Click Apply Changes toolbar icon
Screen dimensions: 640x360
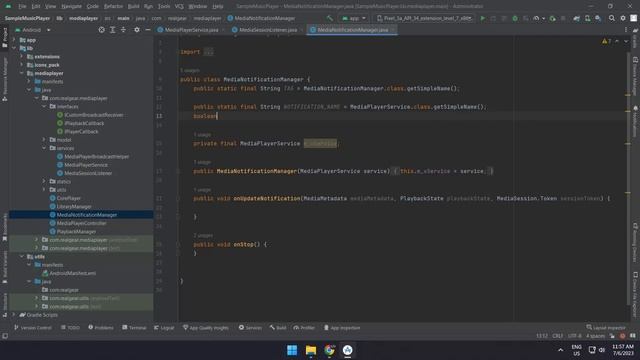point(493,18)
